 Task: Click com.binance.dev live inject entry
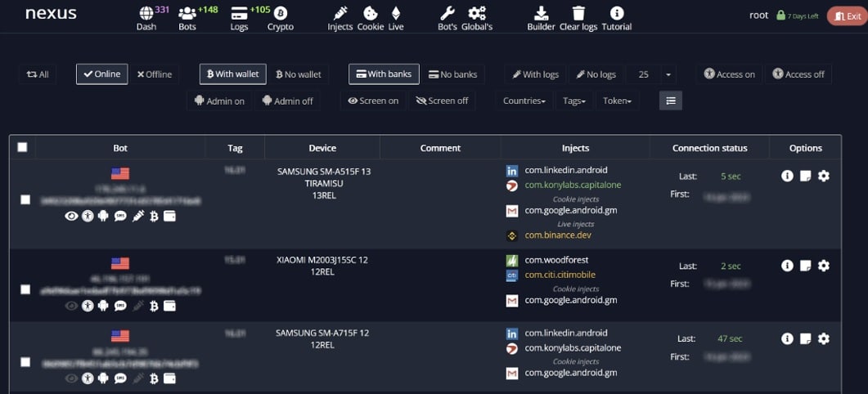[x=559, y=235]
